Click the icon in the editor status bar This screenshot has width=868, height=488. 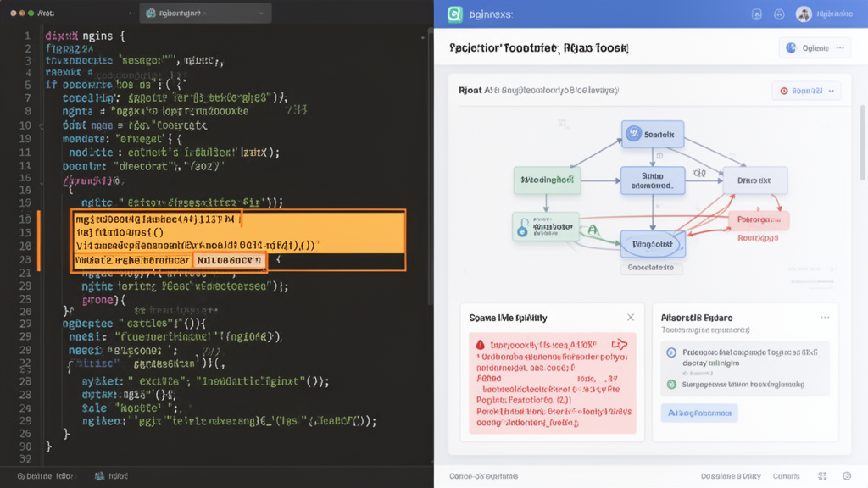pyautogui.click(x=99, y=476)
